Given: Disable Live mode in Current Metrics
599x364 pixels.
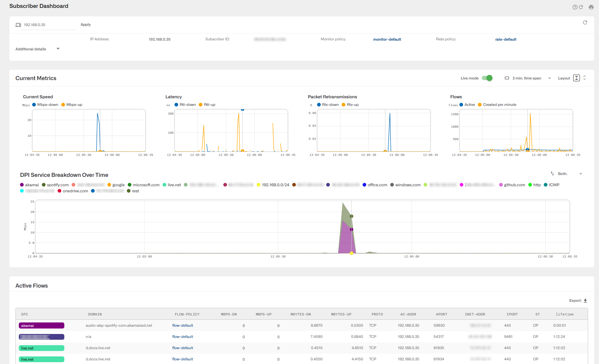Looking at the screenshot, I should click(487, 78).
